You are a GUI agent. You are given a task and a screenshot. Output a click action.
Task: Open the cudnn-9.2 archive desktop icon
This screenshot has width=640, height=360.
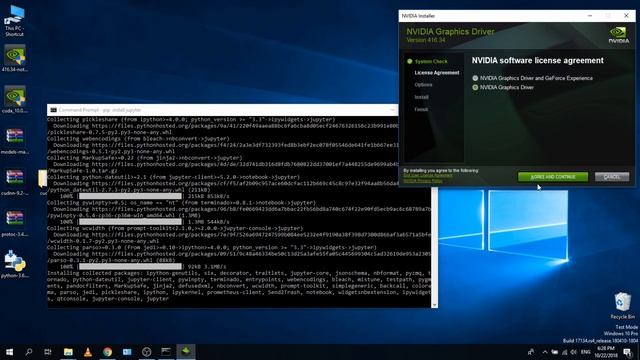pyautogui.click(x=15, y=182)
